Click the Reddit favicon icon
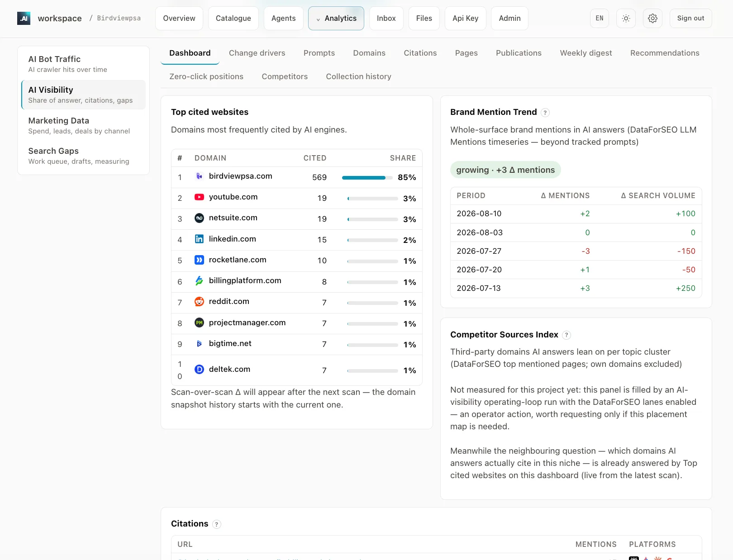Screen dimensions: 733x560 coord(199,301)
